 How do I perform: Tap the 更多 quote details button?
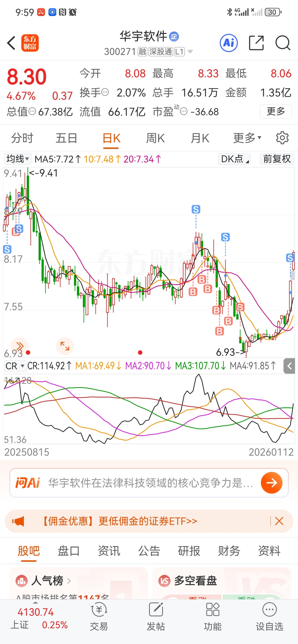[x=276, y=111]
